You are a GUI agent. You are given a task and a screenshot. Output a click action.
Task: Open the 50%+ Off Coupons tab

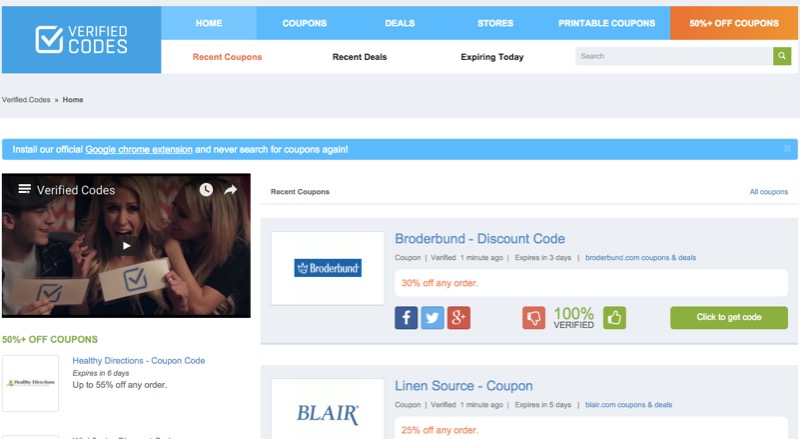pos(734,23)
